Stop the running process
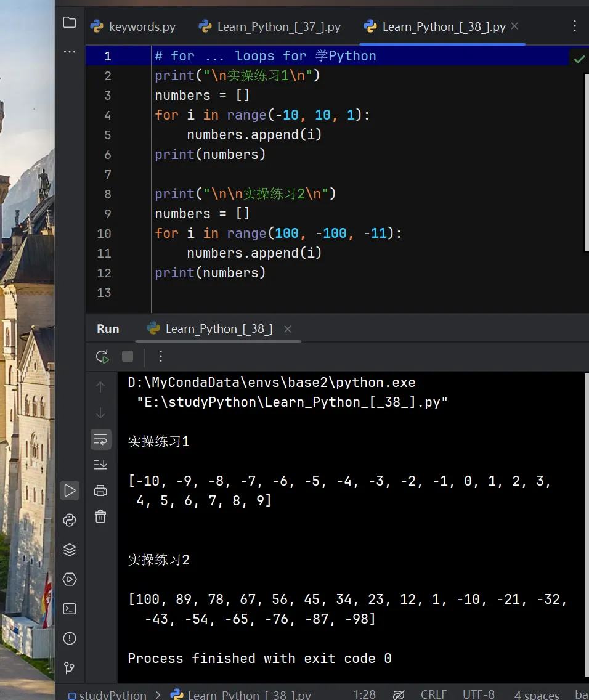 [x=128, y=356]
